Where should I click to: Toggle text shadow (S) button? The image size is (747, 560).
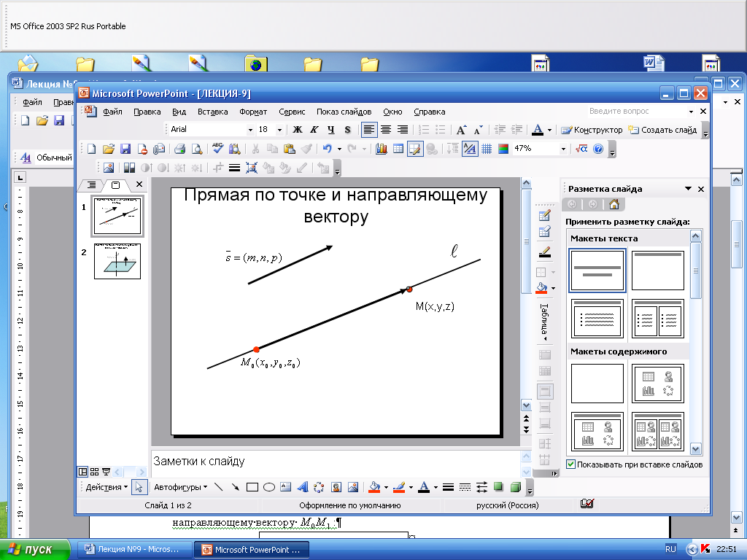348,130
